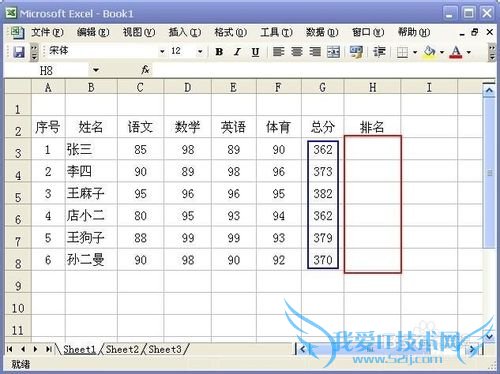Click the Excel workbook icon in menu bar

tap(17, 33)
